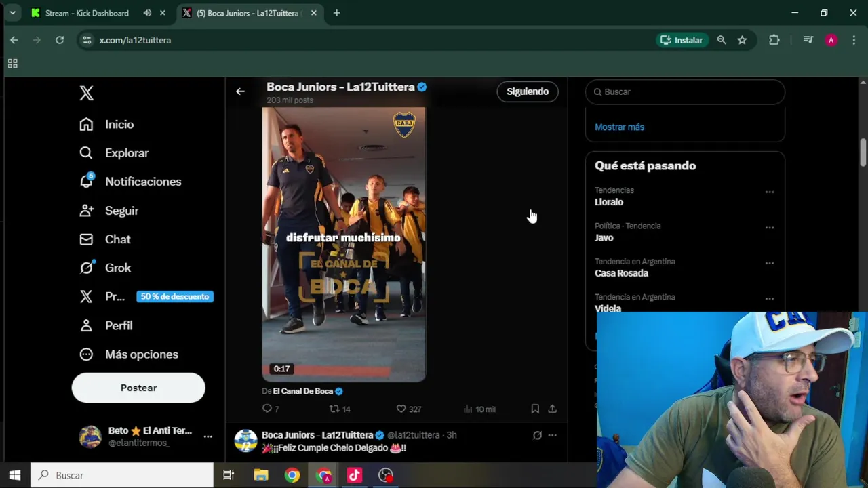Open a new browser tab
This screenshot has width=868, height=488.
point(336,13)
